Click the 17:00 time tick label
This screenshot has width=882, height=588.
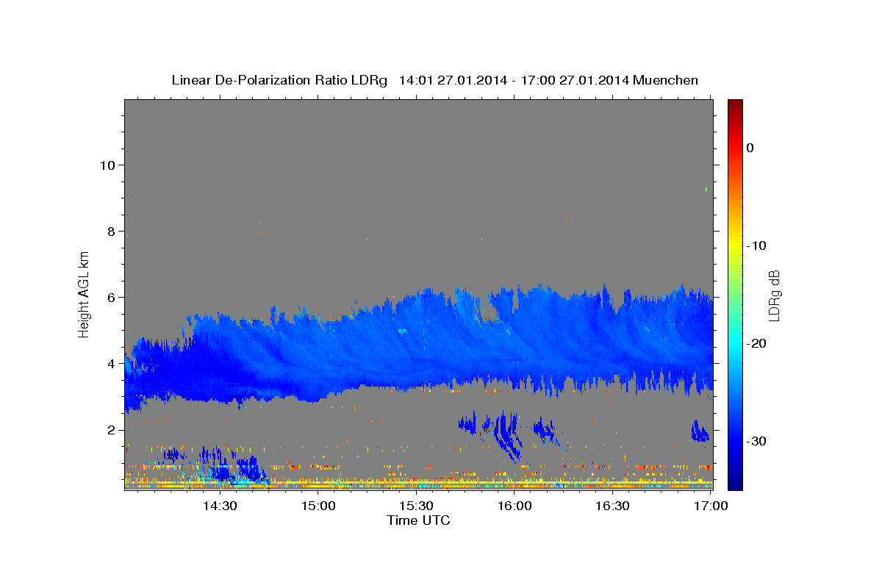click(711, 506)
